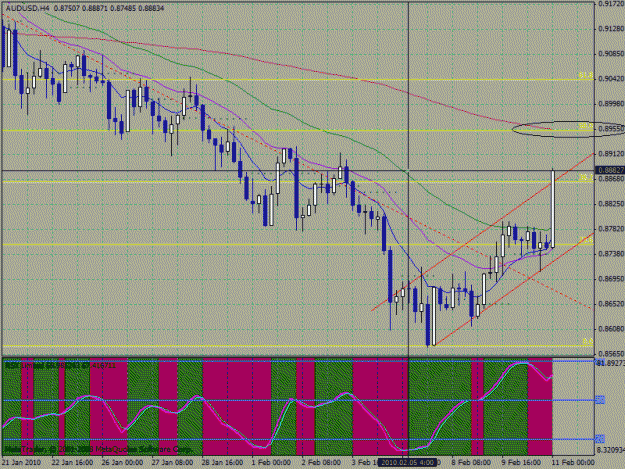Click the 0.87380 price axis label
The width and height of the screenshot is (625, 469).
611,254
